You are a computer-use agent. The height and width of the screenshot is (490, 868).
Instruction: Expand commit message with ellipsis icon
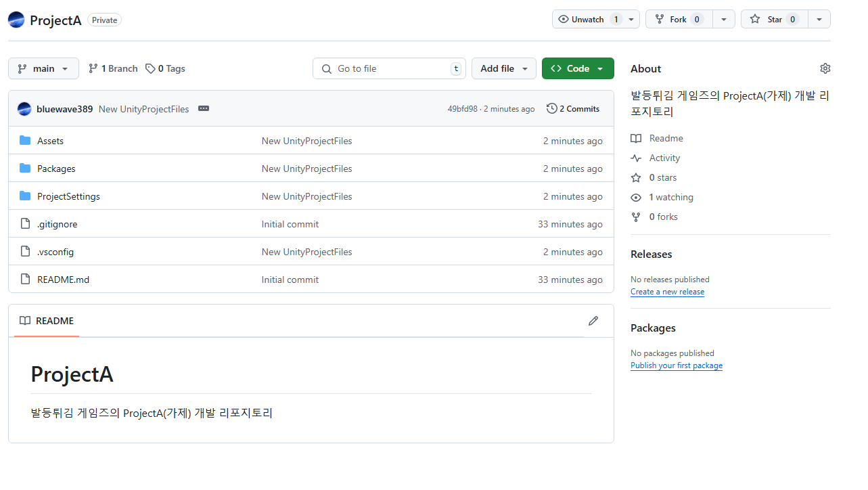(x=204, y=108)
